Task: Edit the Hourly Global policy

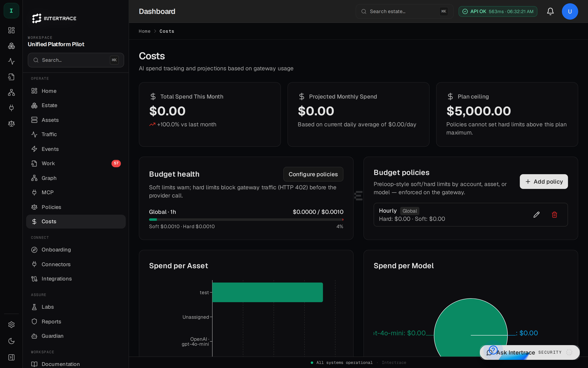Action: [537, 215]
